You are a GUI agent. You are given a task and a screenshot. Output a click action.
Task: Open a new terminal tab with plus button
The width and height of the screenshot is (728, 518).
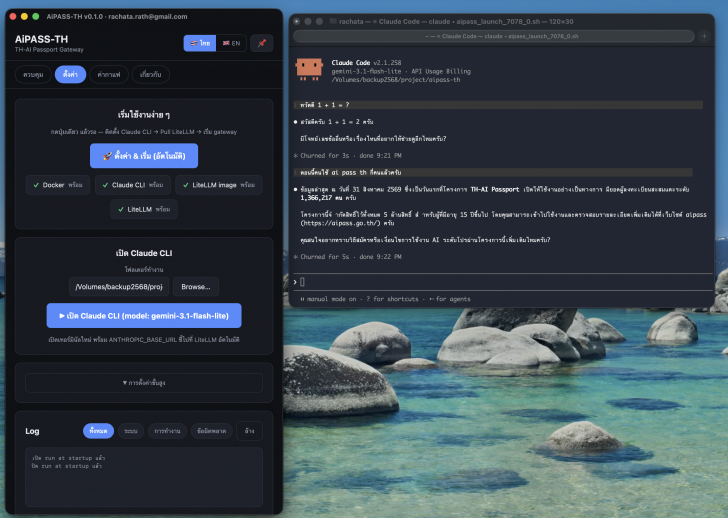(x=704, y=36)
